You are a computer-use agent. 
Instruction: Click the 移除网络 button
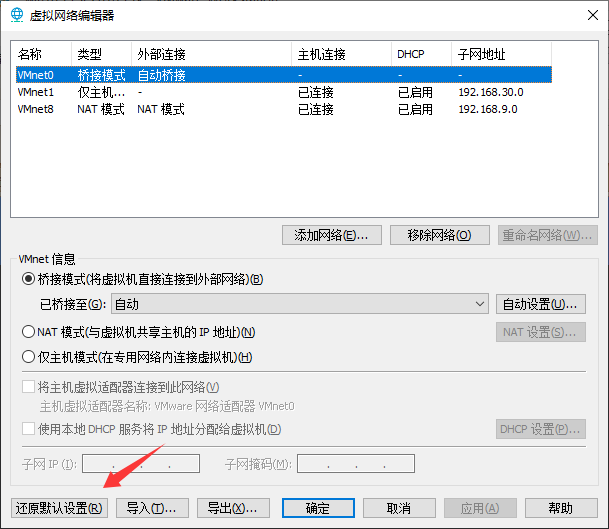point(440,235)
